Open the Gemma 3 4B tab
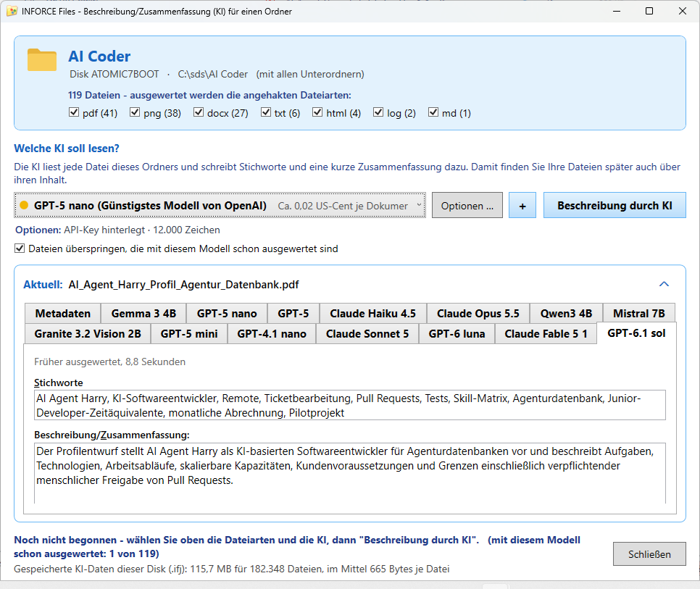700x589 pixels. click(x=143, y=313)
